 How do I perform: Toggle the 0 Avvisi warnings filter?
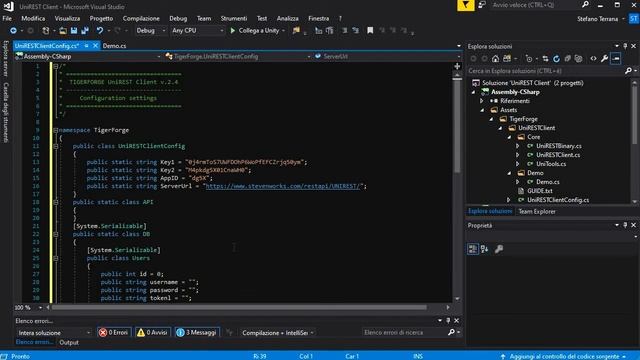click(152, 333)
